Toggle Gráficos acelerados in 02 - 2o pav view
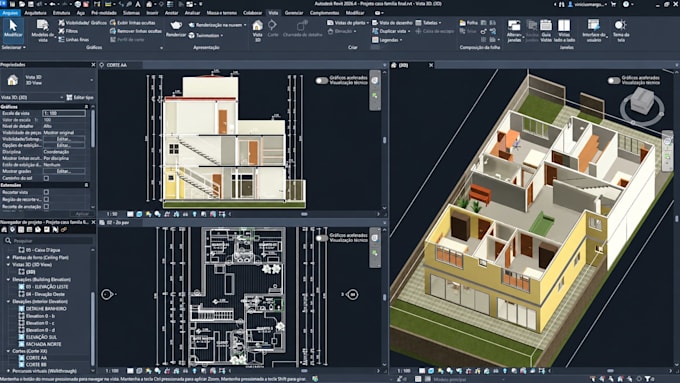 pos(321,238)
